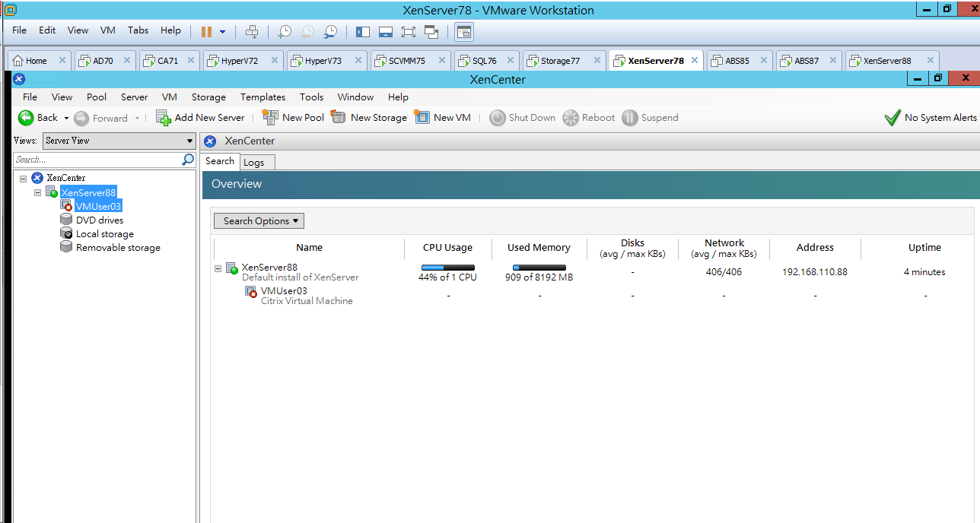Click the green Back arrow icon
Image resolution: width=980 pixels, height=523 pixels.
(x=26, y=118)
